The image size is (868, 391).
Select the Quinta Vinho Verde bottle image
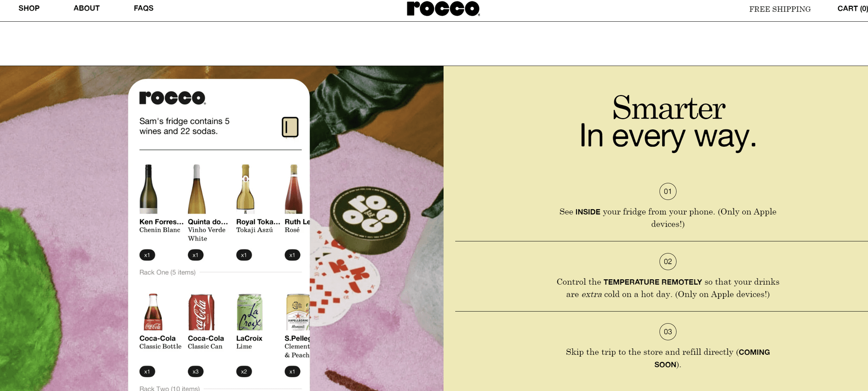click(x=197, y=189)
